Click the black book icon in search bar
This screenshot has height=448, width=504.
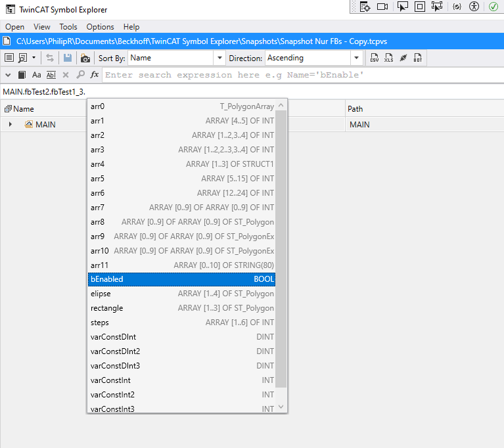[x=22, y=75]
